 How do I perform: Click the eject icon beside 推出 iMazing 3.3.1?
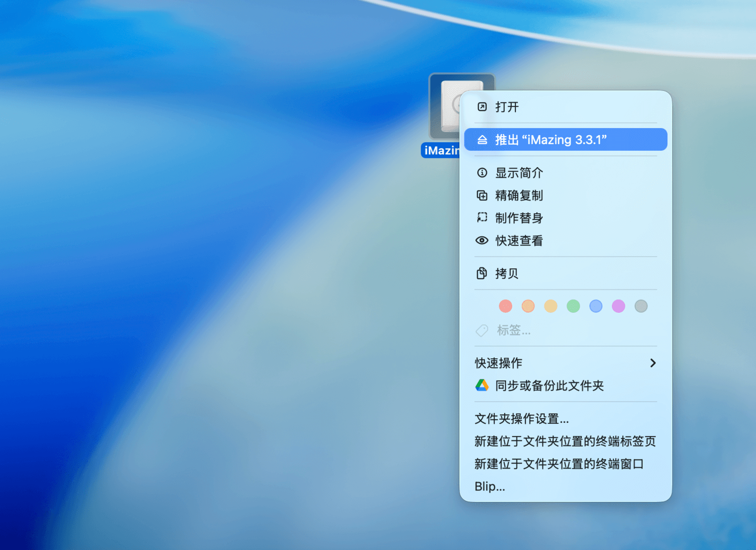482,140
